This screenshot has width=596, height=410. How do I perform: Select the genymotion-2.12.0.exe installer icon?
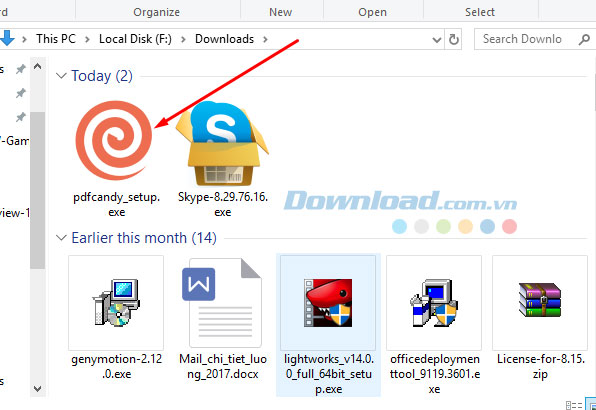(x=116, y=303)
